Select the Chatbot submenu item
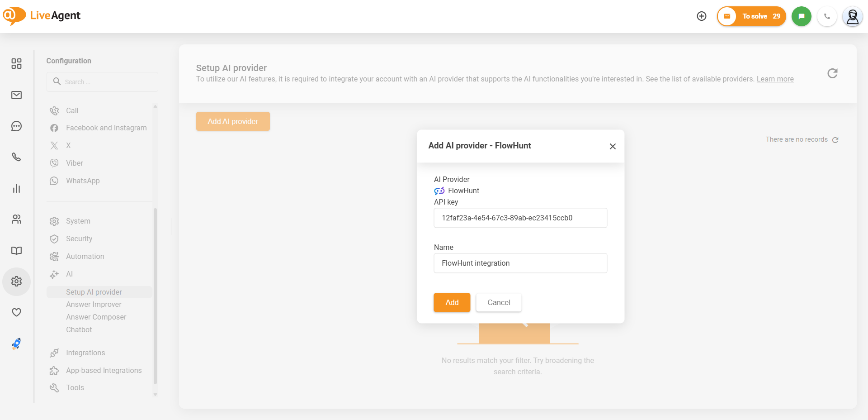This screenshot has width=868, height=420. point(79,330)
